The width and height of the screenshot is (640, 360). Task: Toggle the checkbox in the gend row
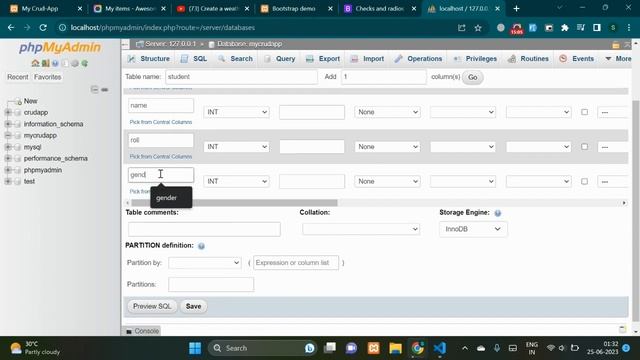pyautogui.click(x=584, y=181)
